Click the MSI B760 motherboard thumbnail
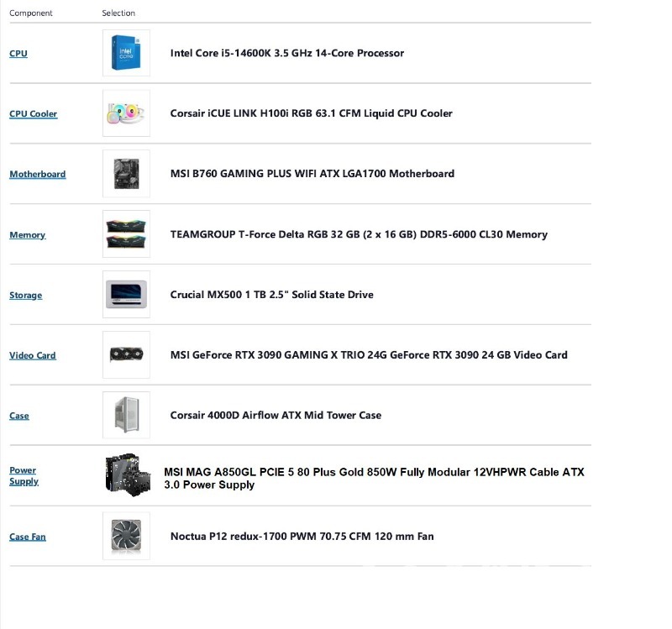The image size is (672, 629). click(x=126, y=174)
